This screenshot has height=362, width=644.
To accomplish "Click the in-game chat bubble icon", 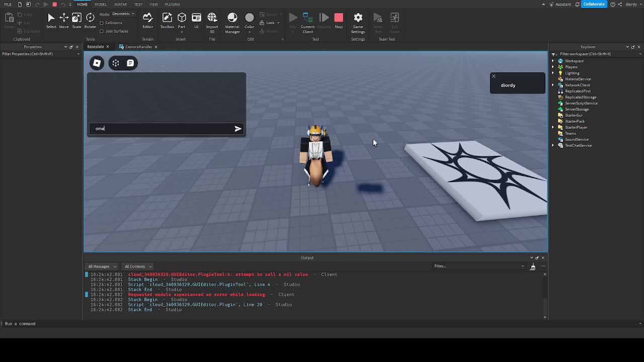I will click(x=130, y=63).
